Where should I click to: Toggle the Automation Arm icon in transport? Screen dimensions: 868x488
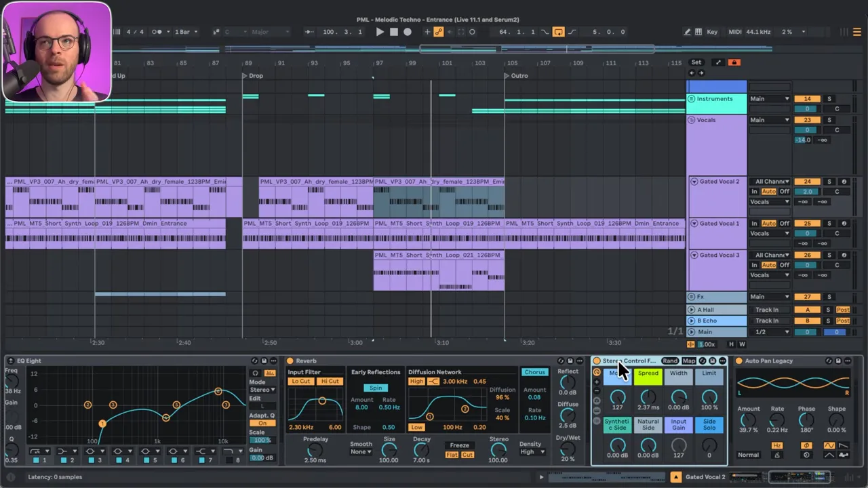pyautogui.click(x=438, y=32)
